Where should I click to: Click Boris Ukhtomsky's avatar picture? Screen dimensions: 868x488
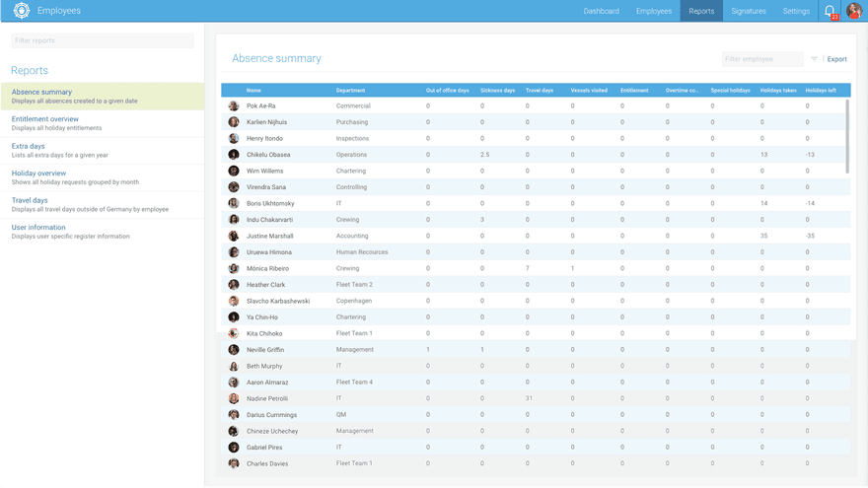point(234,203)
